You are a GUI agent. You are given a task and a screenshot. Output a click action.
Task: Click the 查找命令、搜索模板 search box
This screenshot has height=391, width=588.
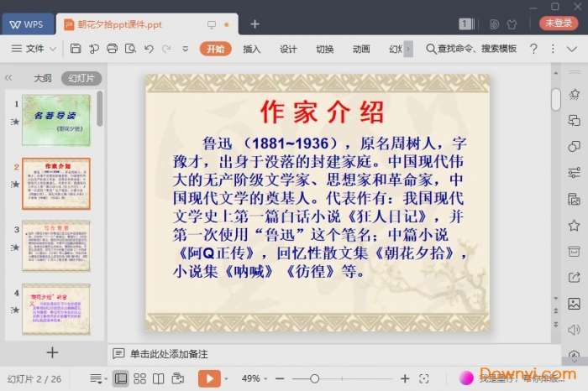471,49
